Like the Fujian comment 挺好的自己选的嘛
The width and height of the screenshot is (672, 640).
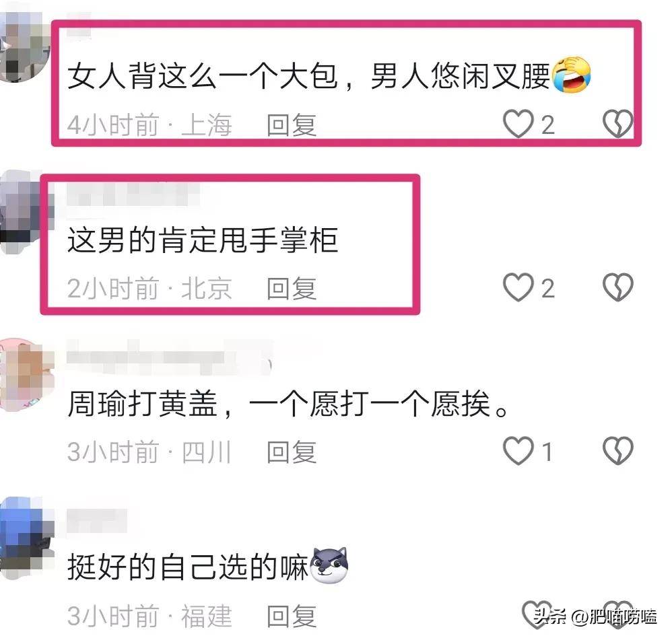536,614
